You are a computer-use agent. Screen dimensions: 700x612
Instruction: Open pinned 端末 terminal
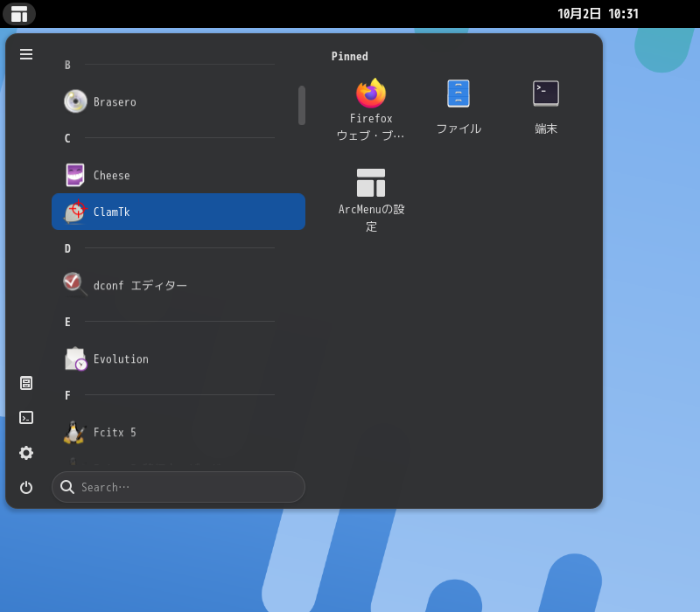tap(545, 108)
